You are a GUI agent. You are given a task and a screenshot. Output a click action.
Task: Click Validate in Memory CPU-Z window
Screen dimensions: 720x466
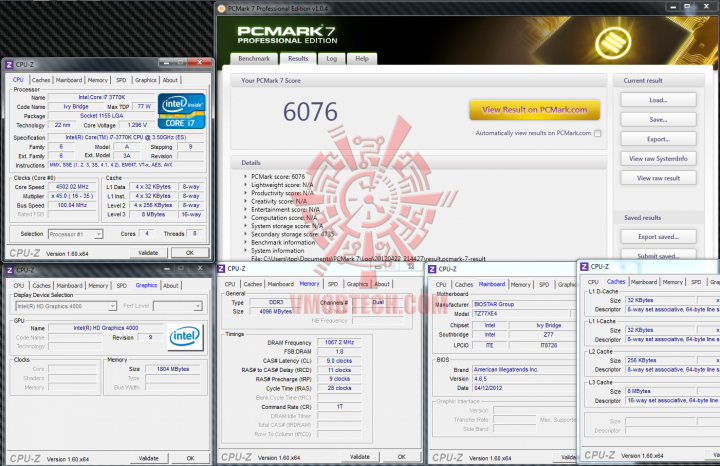pos(360,457)
